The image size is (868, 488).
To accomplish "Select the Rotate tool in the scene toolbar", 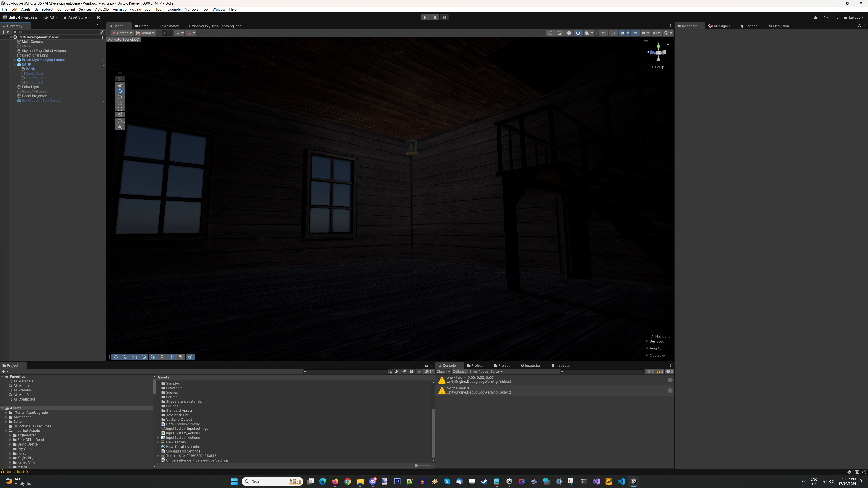I will coord(120,97).
